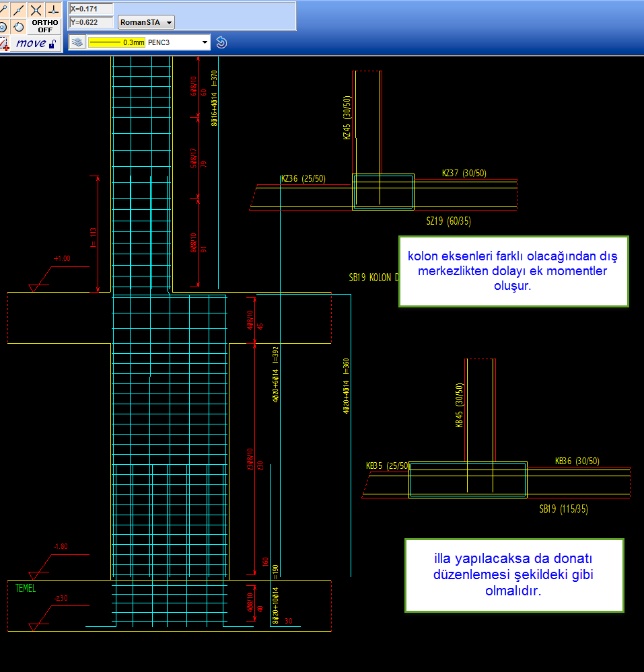Click the concentric-circles center snap icon
This screenshot has width=644, height=672.
pyautogui.click(x=3, y=27)
